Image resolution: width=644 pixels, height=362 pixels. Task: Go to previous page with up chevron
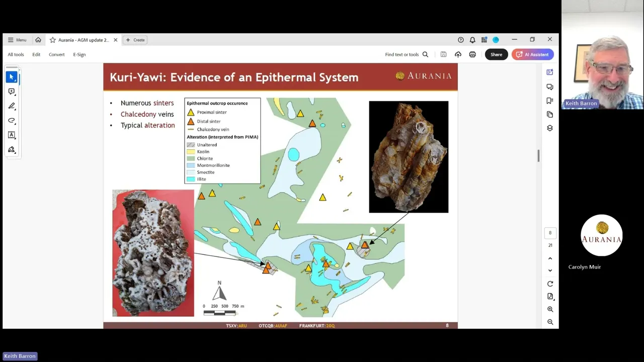(550, 258)
